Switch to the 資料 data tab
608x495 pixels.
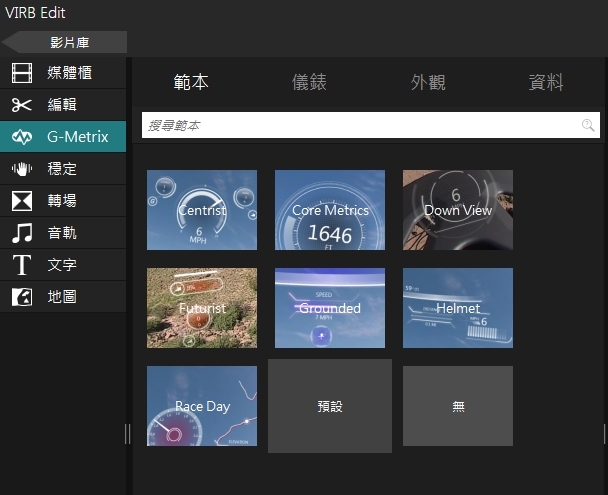click(x=546, y=82)
